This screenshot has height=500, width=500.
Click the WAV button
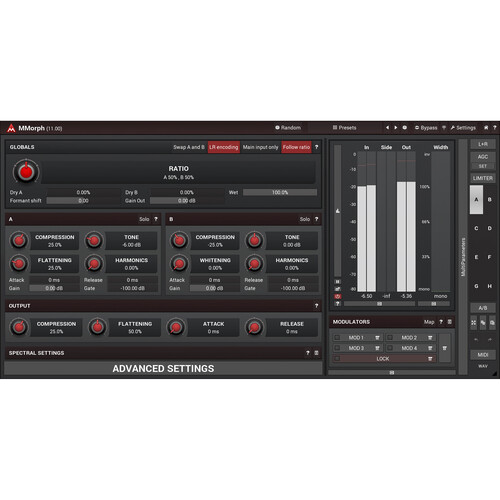pyautogui.click(x=483, y=366)
